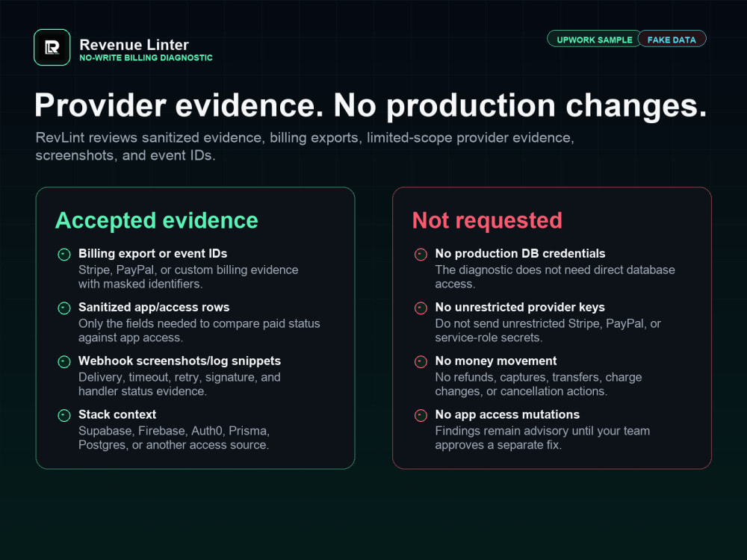
Task: Click the FAKE DATA badge
Action: pos(672,40)
